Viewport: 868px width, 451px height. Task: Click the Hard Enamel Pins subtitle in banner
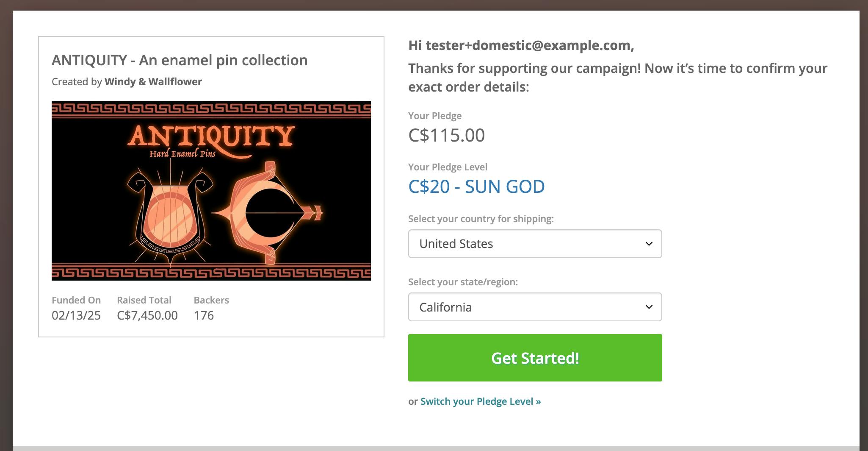coord(182,153)
